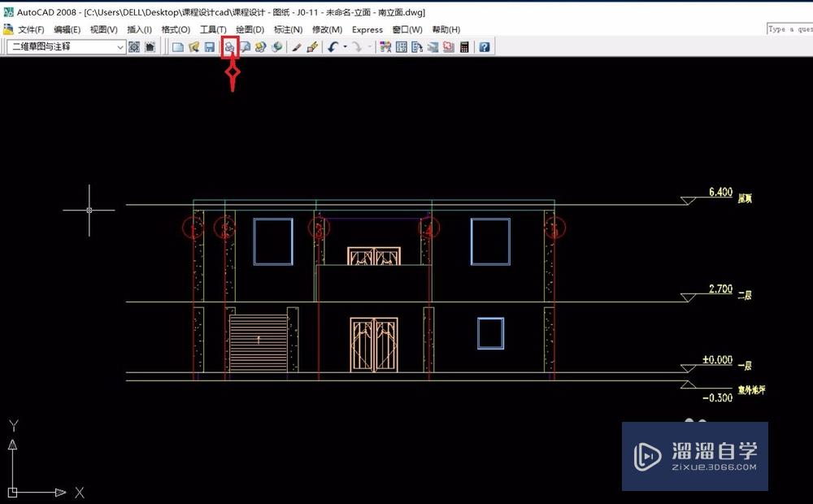Select the Match Properties paintbrush icon

pyautogui.click(x=297, y=47)
